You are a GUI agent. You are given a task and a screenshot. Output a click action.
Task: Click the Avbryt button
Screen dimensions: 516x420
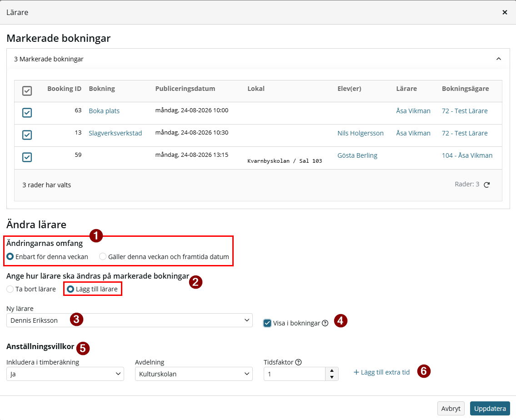451,409
